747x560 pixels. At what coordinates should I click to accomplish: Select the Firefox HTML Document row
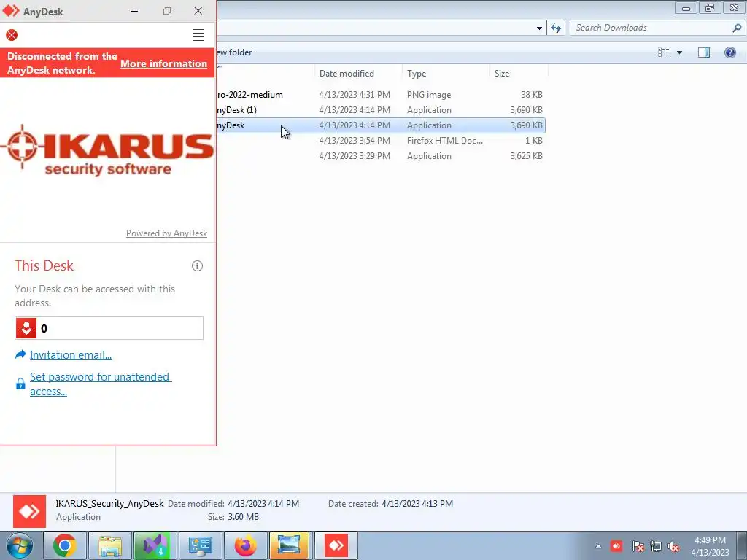coord(381,141)
